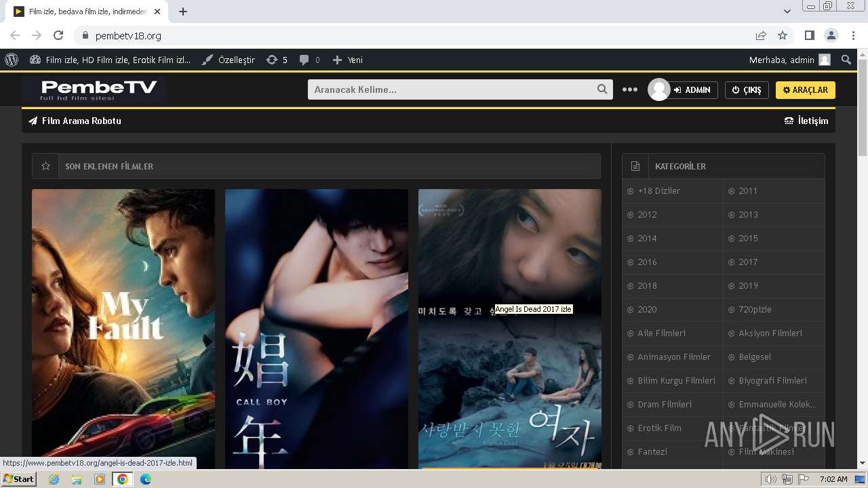This screenshot has height=488, width=868.
Task: Click the PembeTV site logo
Action: tap(95, 89)
